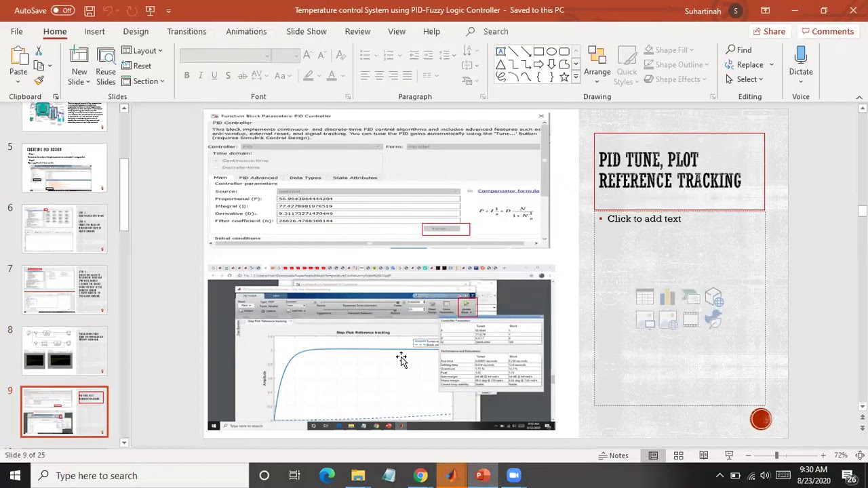Fit slide to current window
Image resolution: width=868 pixels, height=488 pixels.
[859, 455]
